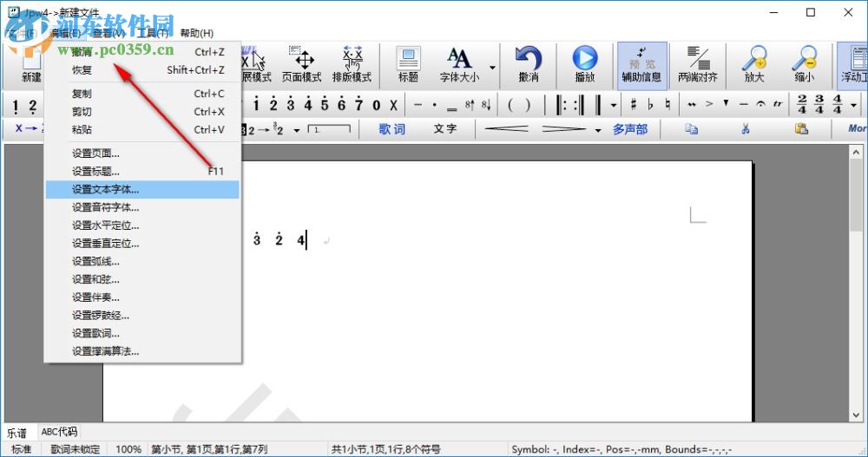Image resolution: width=868 pixels, height=457 pixels.
Task: Insert the fermata symbol
Action: (x=761, y=104)
